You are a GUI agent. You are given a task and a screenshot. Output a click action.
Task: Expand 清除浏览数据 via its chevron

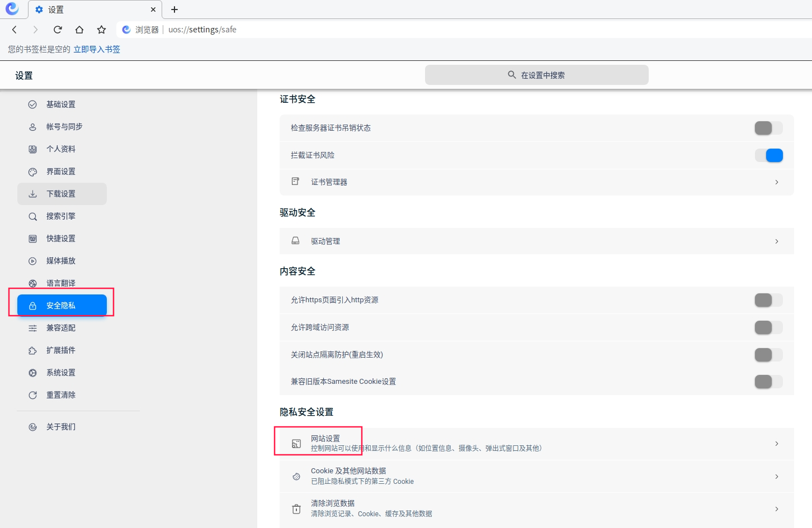click(777, 509)
